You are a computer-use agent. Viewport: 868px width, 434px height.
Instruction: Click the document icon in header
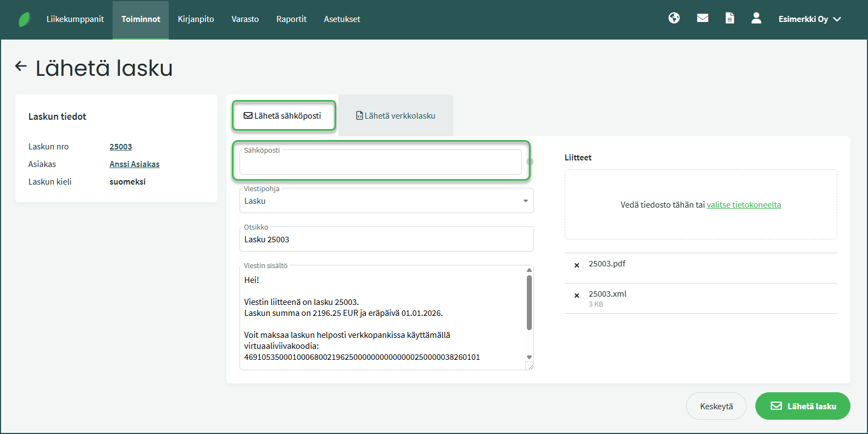click(x=730, y=18)
